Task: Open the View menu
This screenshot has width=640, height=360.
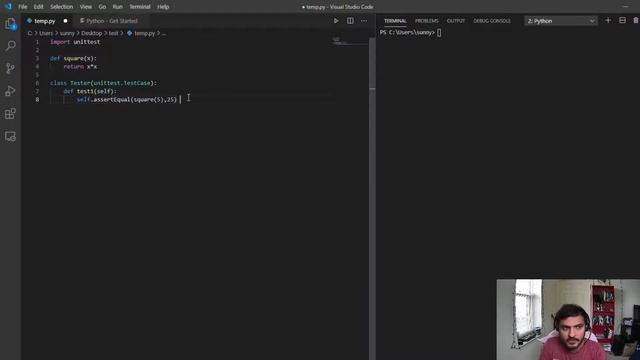Action: pyautogui.click(x=86, y=7)
